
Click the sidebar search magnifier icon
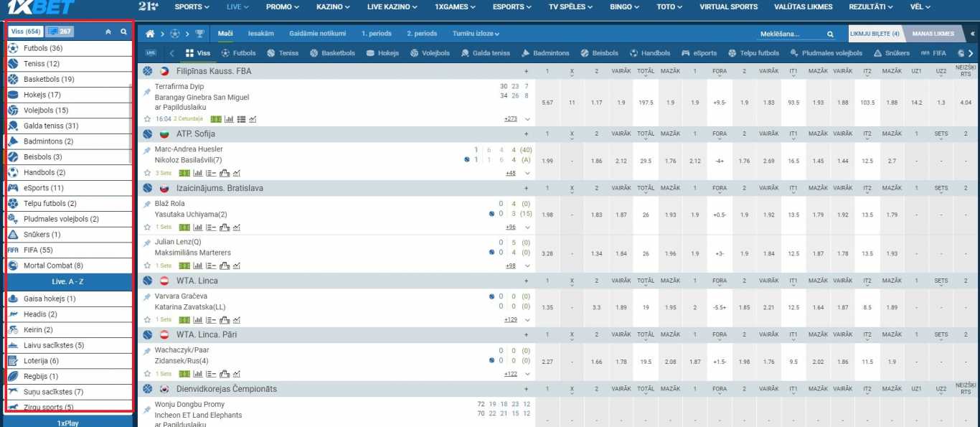pos(124,32)
